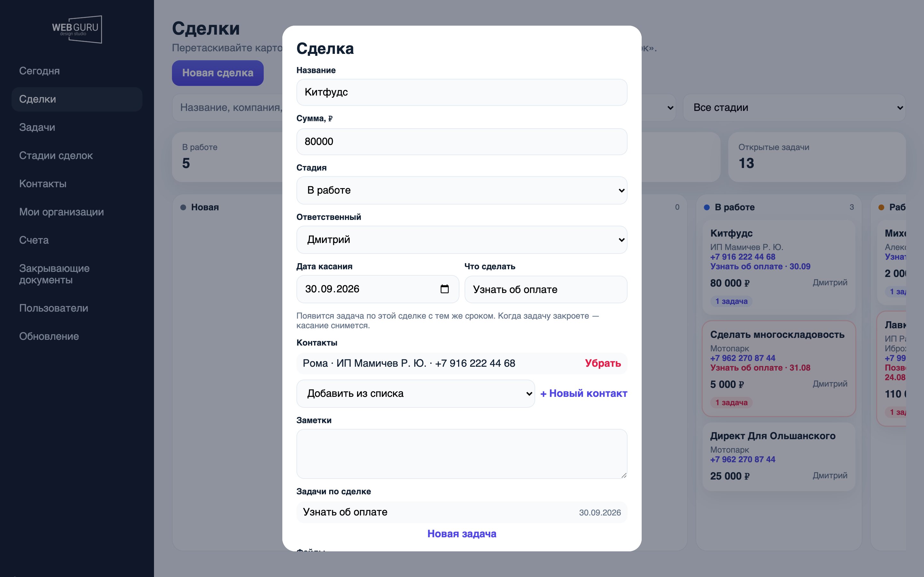The image size is (924, 577).
Task: Click the WebGuru design studio logo
Action: (77, 29)
